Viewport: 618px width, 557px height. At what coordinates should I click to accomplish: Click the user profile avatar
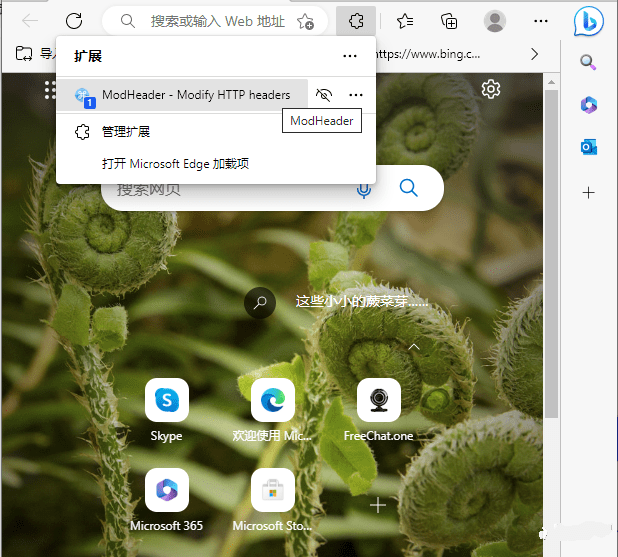[x=494, y=21]
